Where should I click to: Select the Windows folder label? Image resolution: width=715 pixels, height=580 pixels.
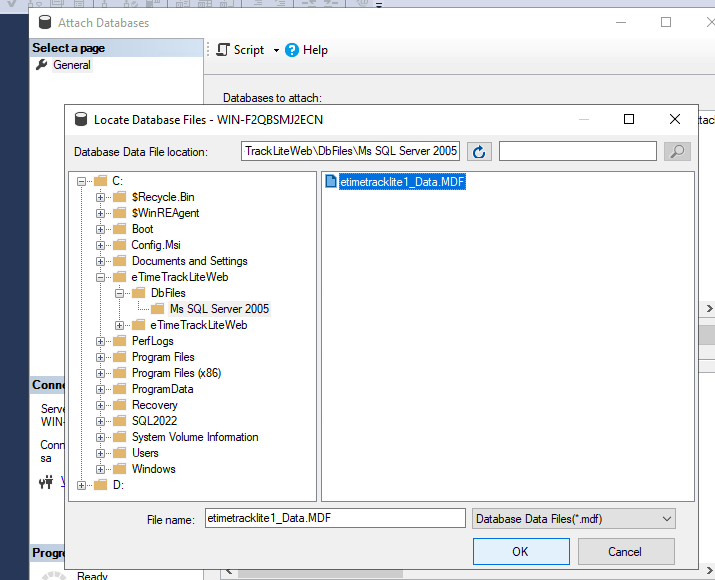(x=153, y=469)
